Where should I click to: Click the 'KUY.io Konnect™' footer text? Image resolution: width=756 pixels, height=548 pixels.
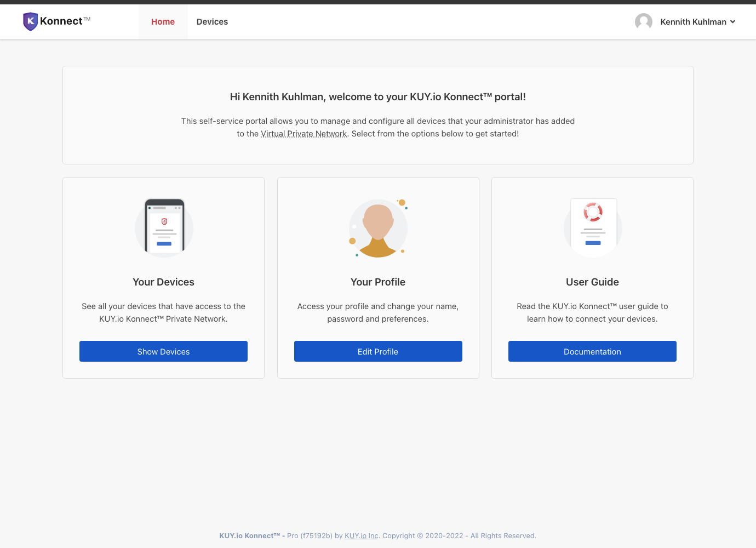(250, 536)
